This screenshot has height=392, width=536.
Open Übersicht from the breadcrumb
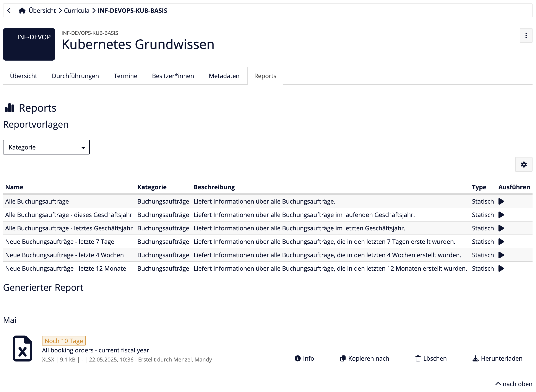[x=42, y=10]
